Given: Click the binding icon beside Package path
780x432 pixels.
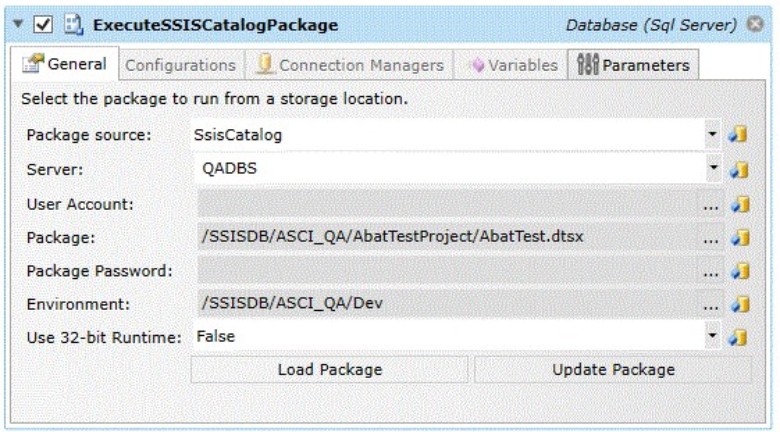Looking at the screenshot, I should click(740, 237).
